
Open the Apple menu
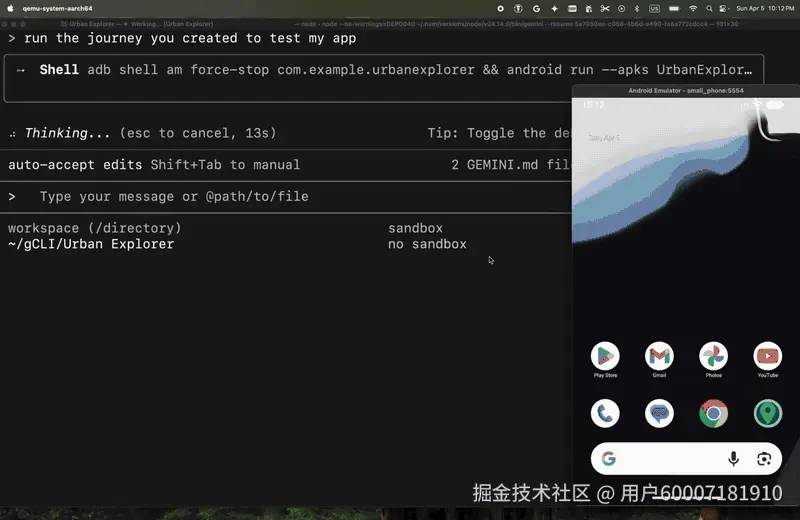point(10,8)
